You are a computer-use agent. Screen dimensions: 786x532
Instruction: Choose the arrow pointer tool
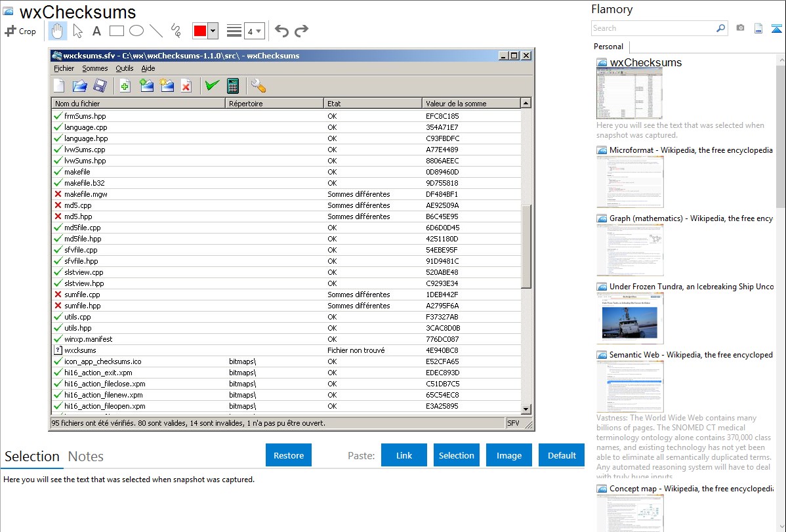pyautogui.click(x=77, y=31)
